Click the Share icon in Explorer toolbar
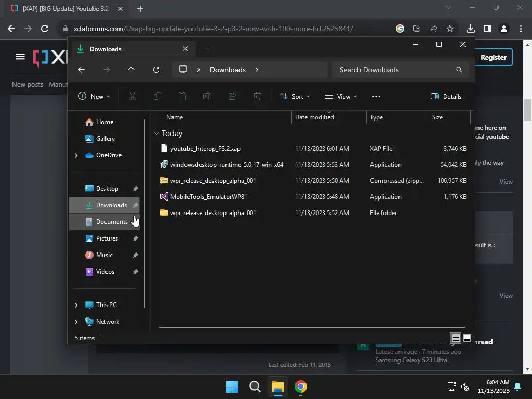Viewport: 532px width, 399px height. pos(232,96)
